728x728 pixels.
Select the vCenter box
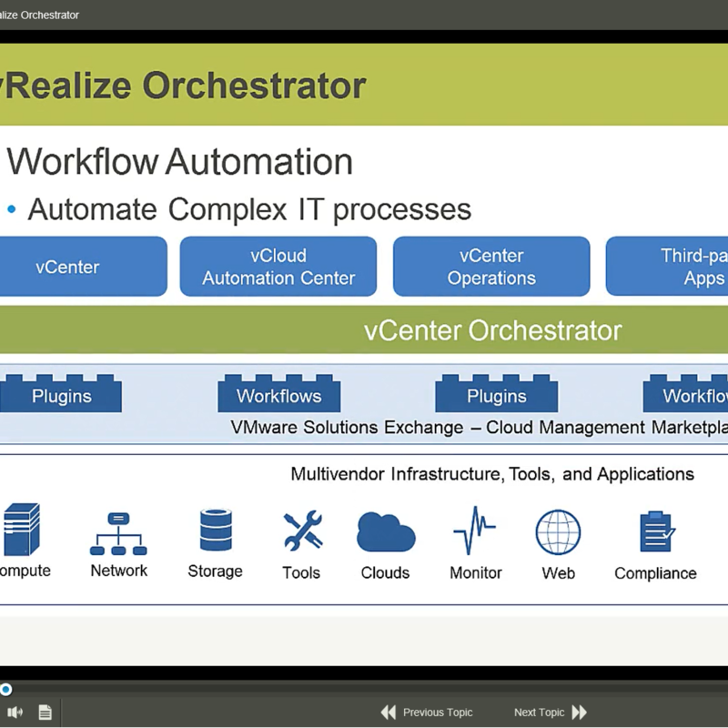[82, 267]
